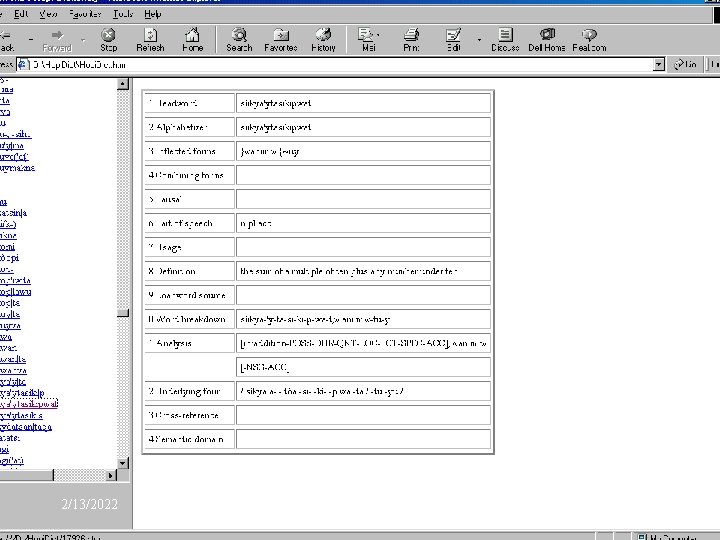Screen dimensions: 720x540
Task: Click the Headword label cell
Action: [x=189, y=103]
